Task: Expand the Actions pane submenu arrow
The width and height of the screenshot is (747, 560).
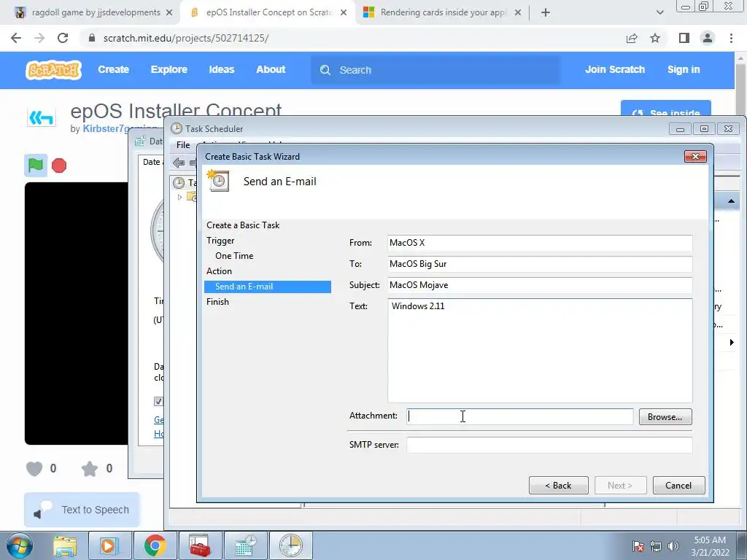Action: tap(732, 343)
